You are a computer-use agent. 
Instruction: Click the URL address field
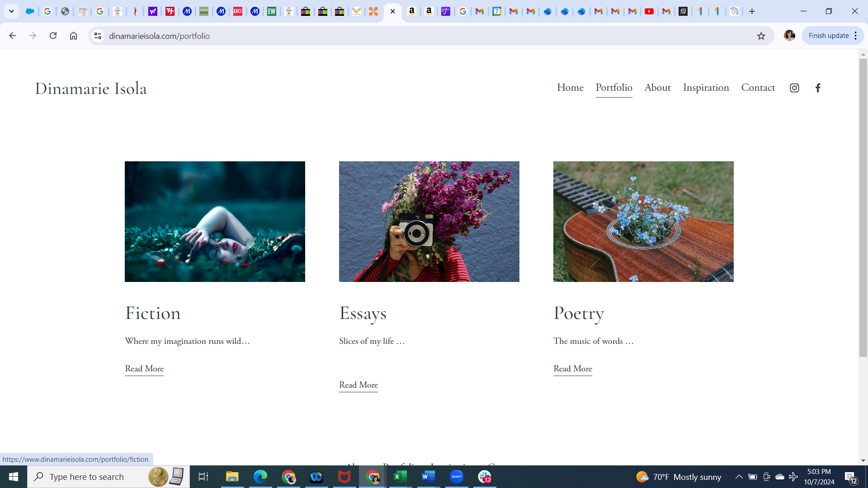point(407,36)
